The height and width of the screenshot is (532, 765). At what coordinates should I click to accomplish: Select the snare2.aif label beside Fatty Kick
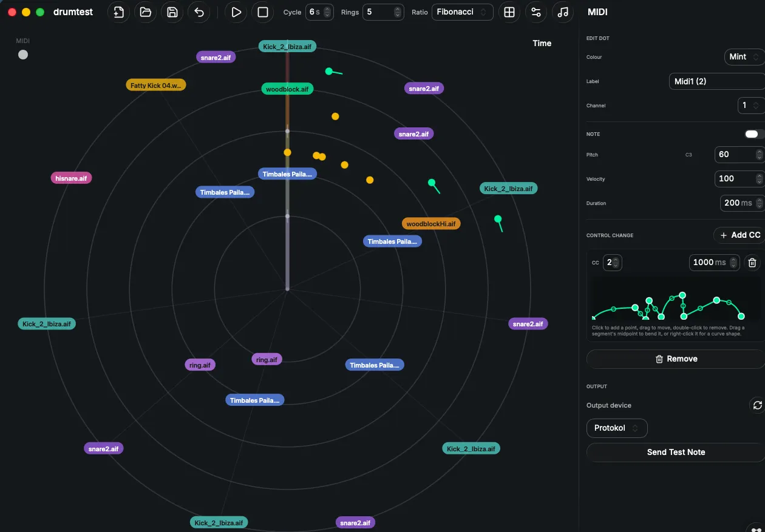tap(216, 57)
